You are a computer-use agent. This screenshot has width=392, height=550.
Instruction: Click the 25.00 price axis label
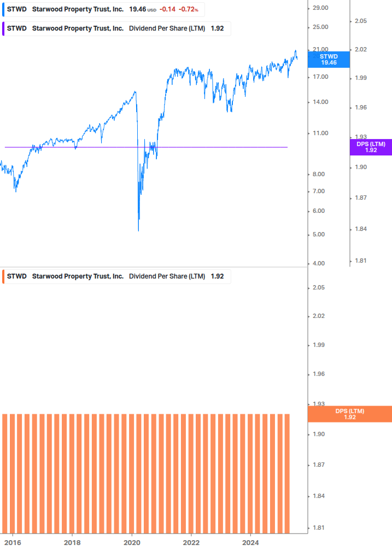click(x=320, y=27)
